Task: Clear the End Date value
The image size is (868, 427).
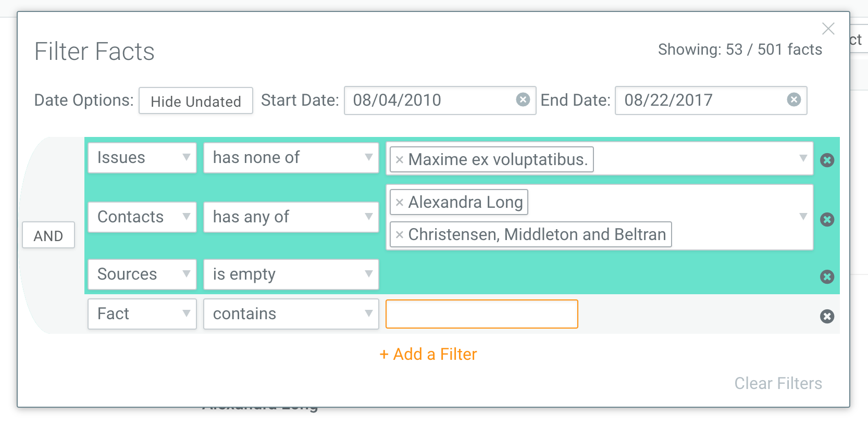Action: 793,101
